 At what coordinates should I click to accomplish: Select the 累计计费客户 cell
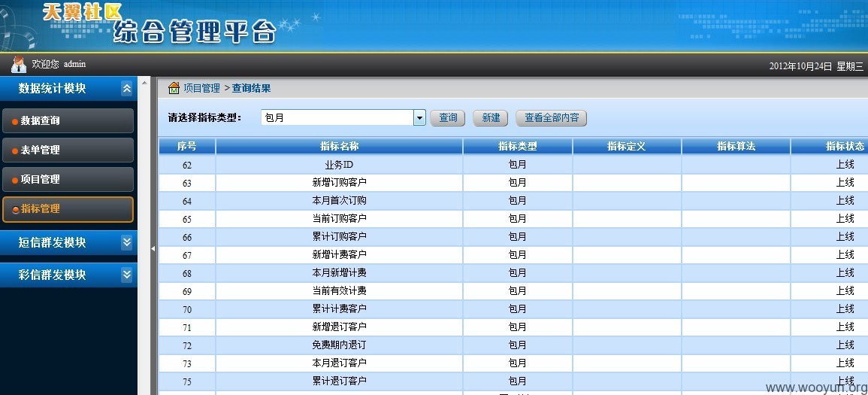coord(340,308)
